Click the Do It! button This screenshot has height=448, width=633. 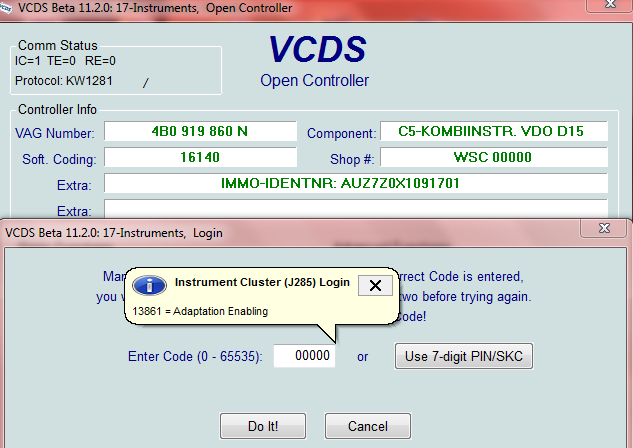coord(263,426)
